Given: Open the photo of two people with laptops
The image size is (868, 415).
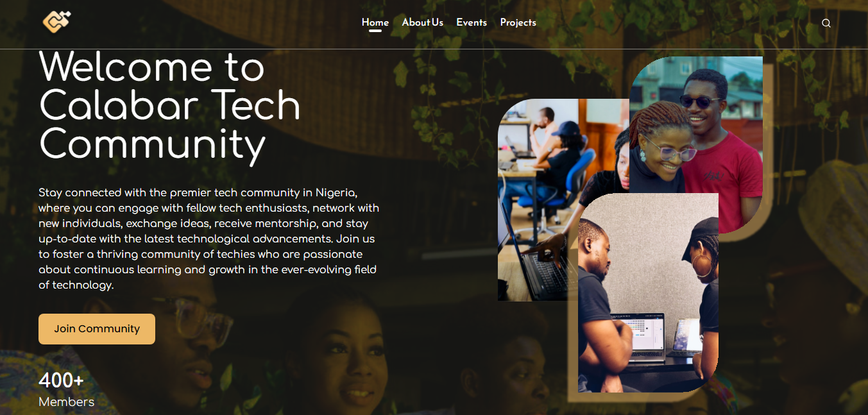Looking at the screenshot, I should (648, 292).
